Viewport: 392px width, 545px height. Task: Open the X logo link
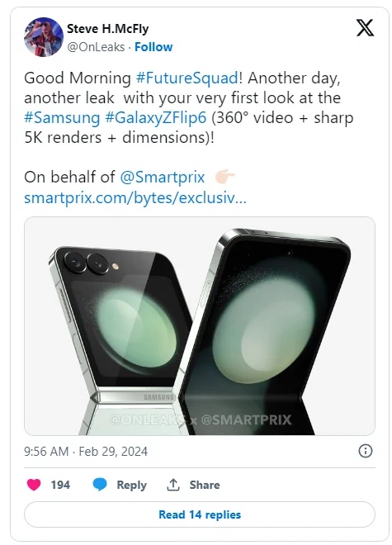point(365,28)
